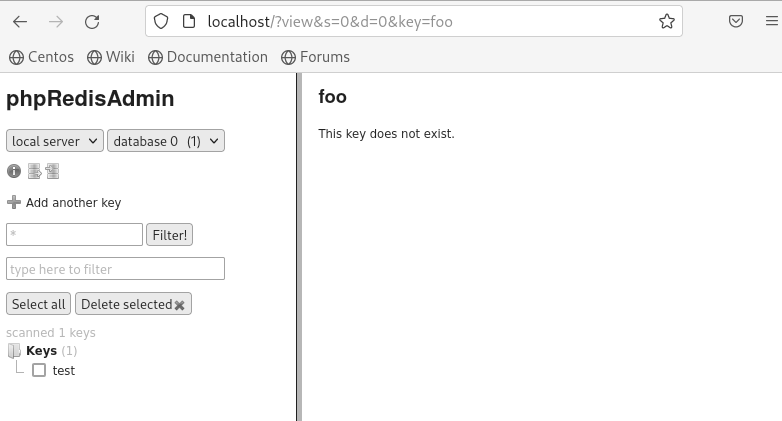Open the local server dropdown
The height and width of the screenshot is (421, 782).
(x=55, y=141)
